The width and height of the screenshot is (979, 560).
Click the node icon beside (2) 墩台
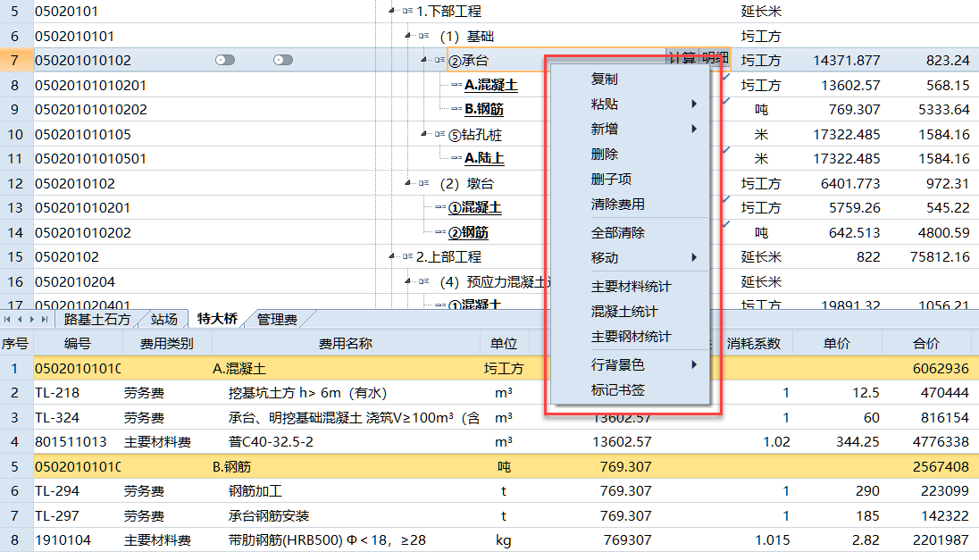point(424,184)
